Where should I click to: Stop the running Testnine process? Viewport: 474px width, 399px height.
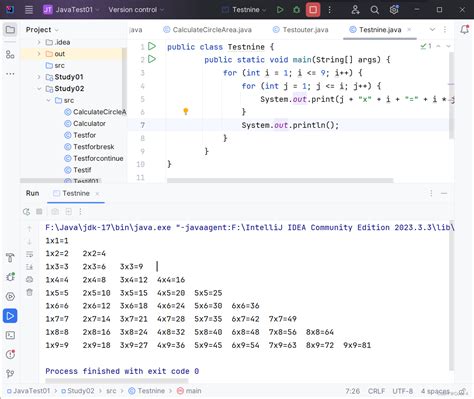[313, 10]
